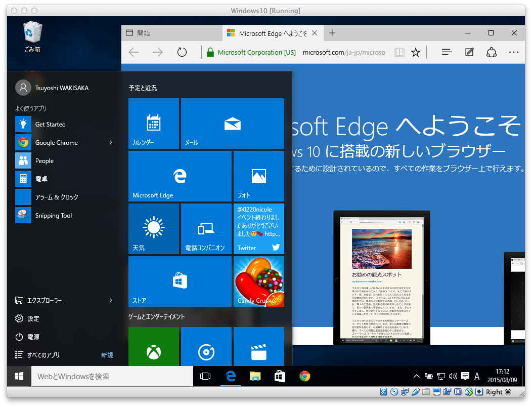Click the user account Tsuyoshi WAKISAKA
Screen dimensions: 532x407
click(x=53, y=88)
